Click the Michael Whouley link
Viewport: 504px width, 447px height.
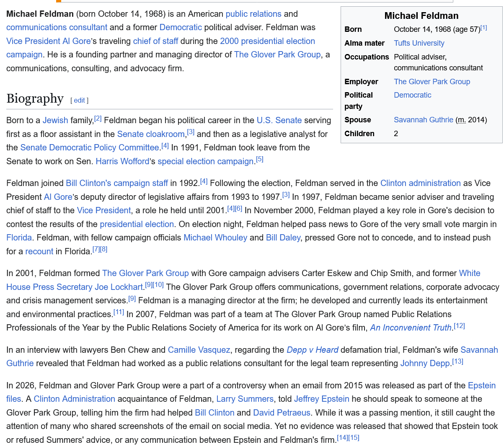point(215,238)
